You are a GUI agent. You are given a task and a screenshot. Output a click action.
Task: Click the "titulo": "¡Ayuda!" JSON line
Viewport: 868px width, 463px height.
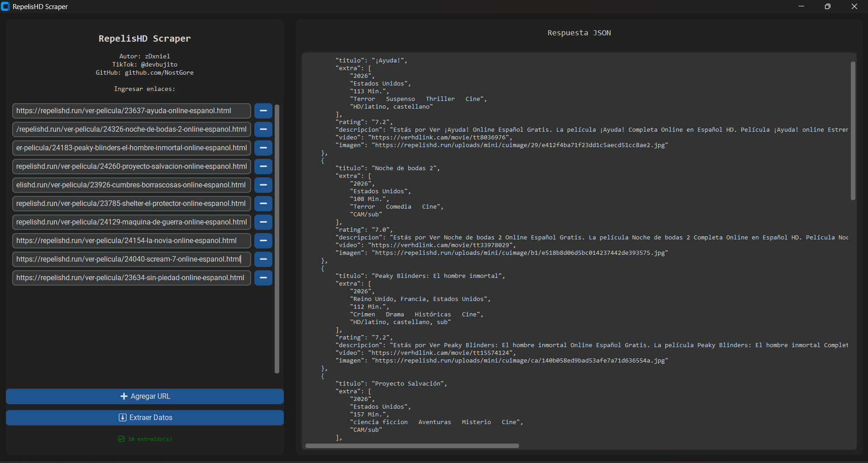[x=371, y=61]
